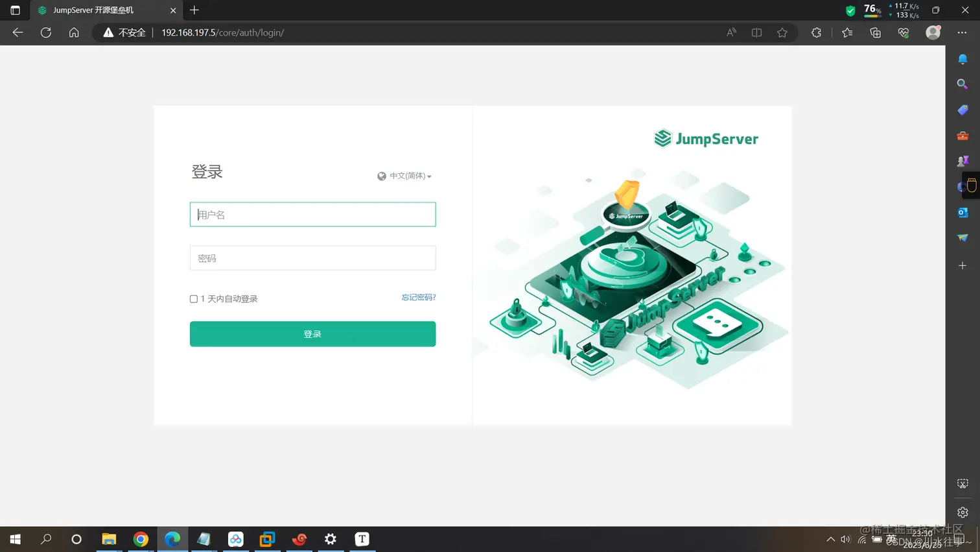Open the sidebar Shopping tag
Screen dimensions: 980x552
coord(962,110)
